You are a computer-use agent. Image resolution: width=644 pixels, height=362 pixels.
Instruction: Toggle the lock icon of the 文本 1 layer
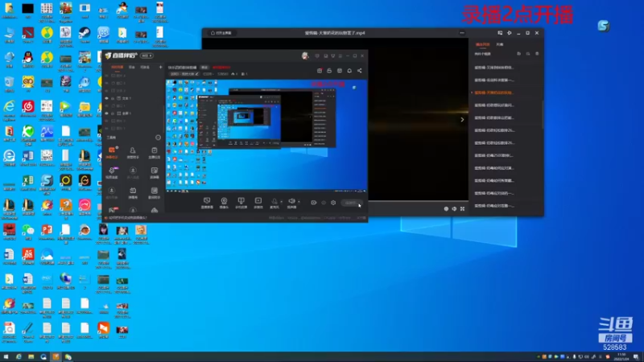pyautogui.click(x=113, y=98)
